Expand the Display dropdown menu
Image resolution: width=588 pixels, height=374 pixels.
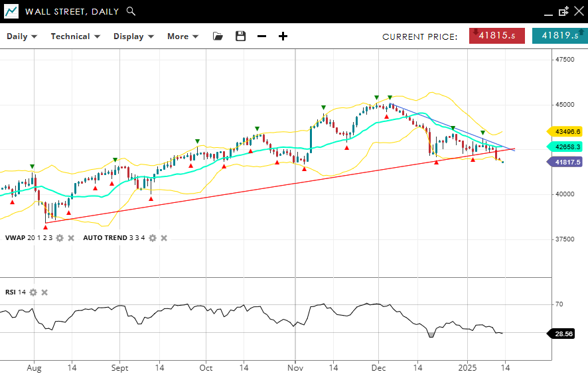(x=133, y=36)
